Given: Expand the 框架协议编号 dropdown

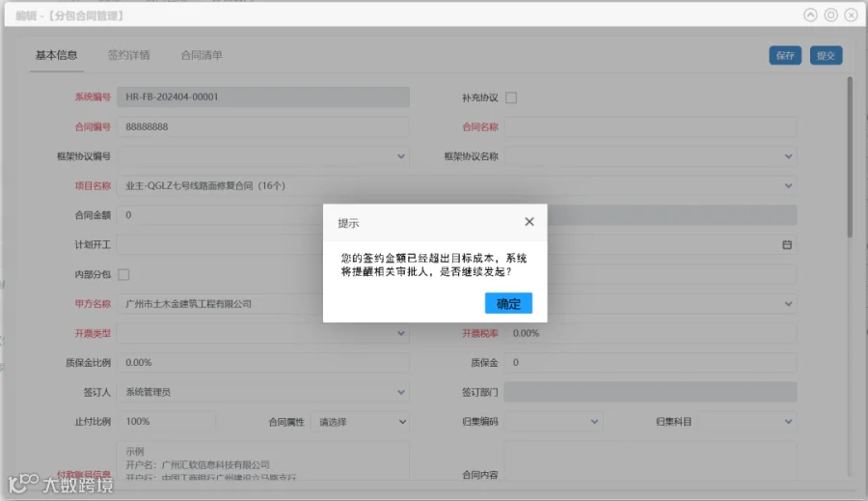Looking at the screenshot, I should [401, 156].
